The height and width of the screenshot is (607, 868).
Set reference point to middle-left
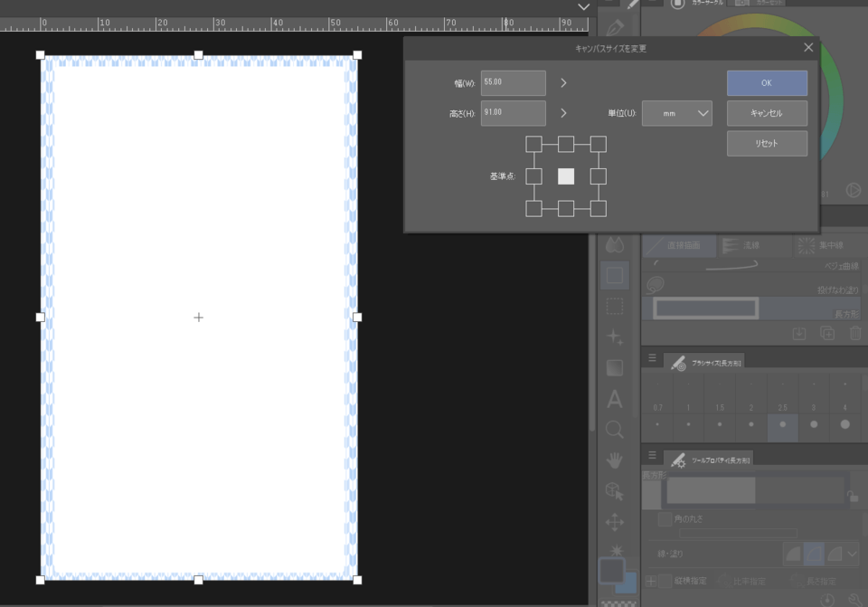533,176
